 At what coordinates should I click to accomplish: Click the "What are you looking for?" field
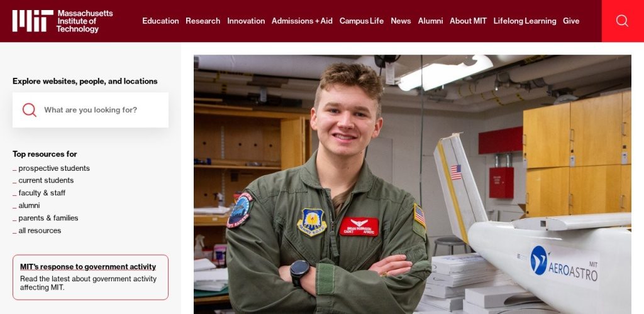pos(91,110)
